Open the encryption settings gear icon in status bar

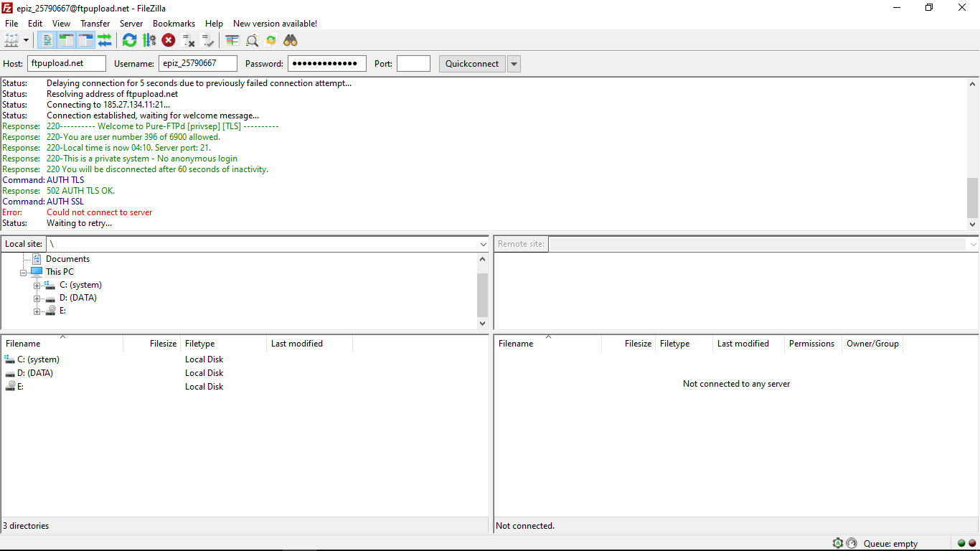[x=837, y=543]
